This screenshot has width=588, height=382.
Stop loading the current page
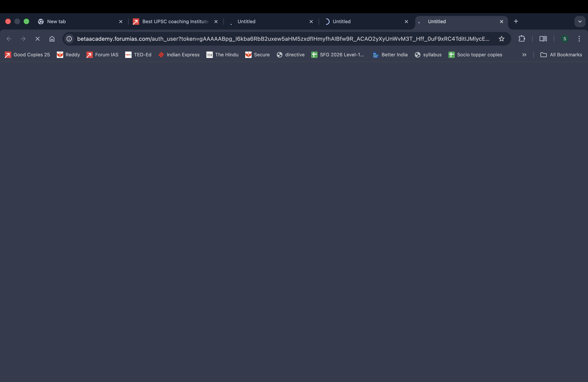[x=38, y=39]
